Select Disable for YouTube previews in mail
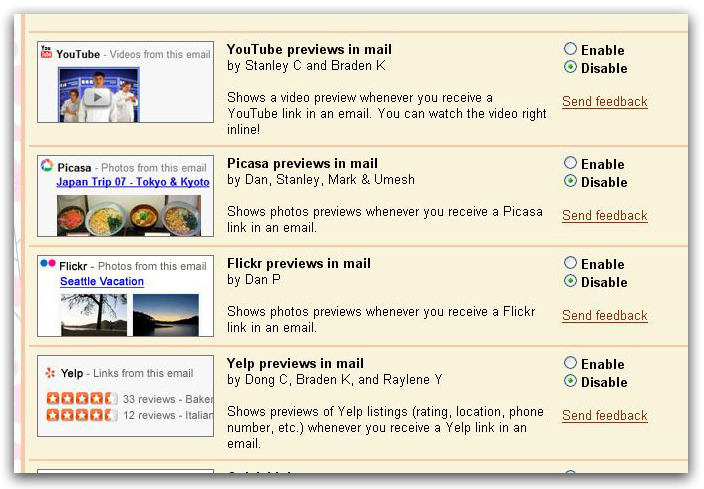 click(x=570, y=67)
